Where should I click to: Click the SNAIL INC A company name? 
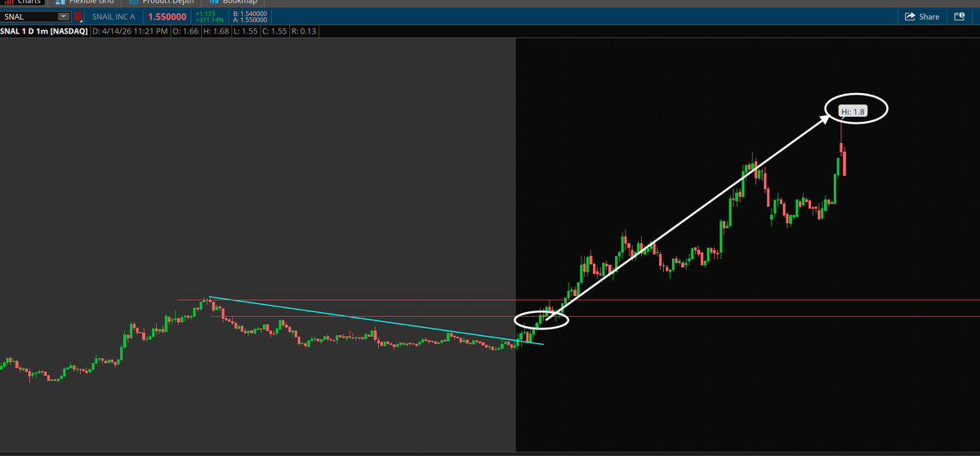pos(114,16)
